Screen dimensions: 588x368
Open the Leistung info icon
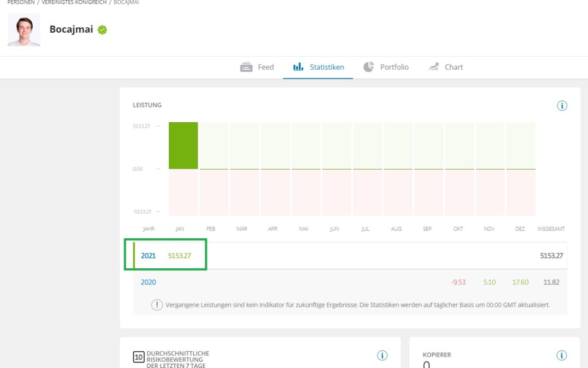coord(562,106)
